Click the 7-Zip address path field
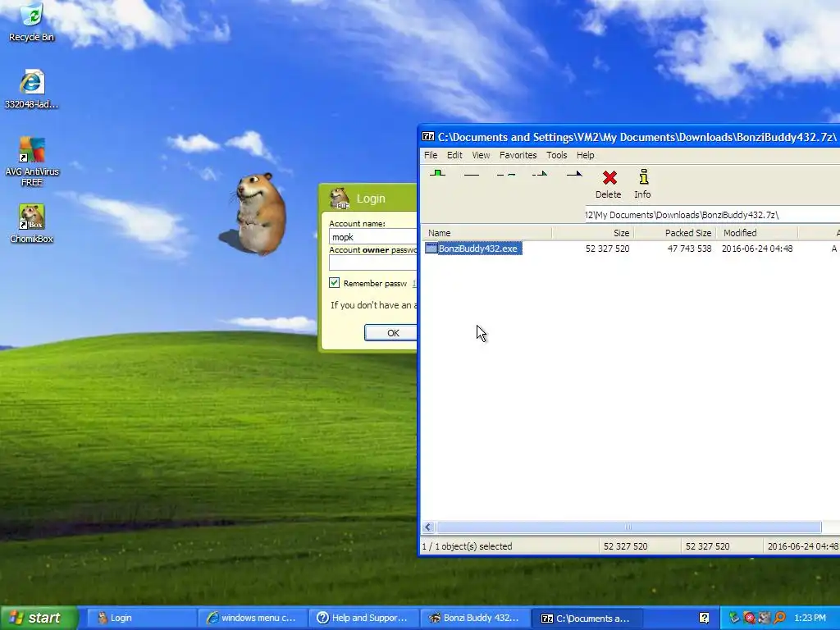 click(x=713, y=215)
